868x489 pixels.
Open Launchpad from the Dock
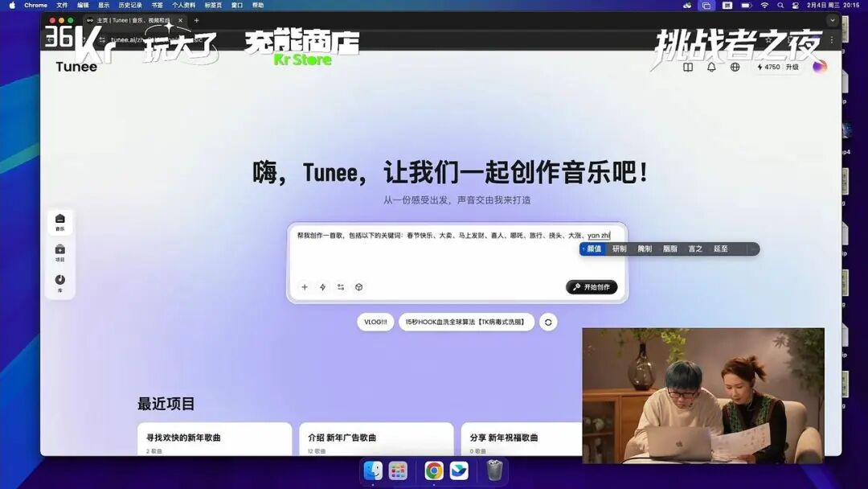(398, 471)
